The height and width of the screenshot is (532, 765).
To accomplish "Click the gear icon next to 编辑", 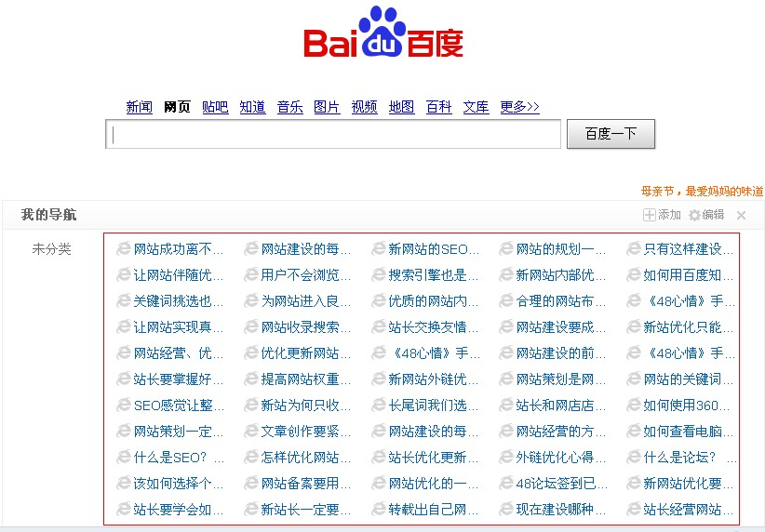I will (x=694, y=215).
